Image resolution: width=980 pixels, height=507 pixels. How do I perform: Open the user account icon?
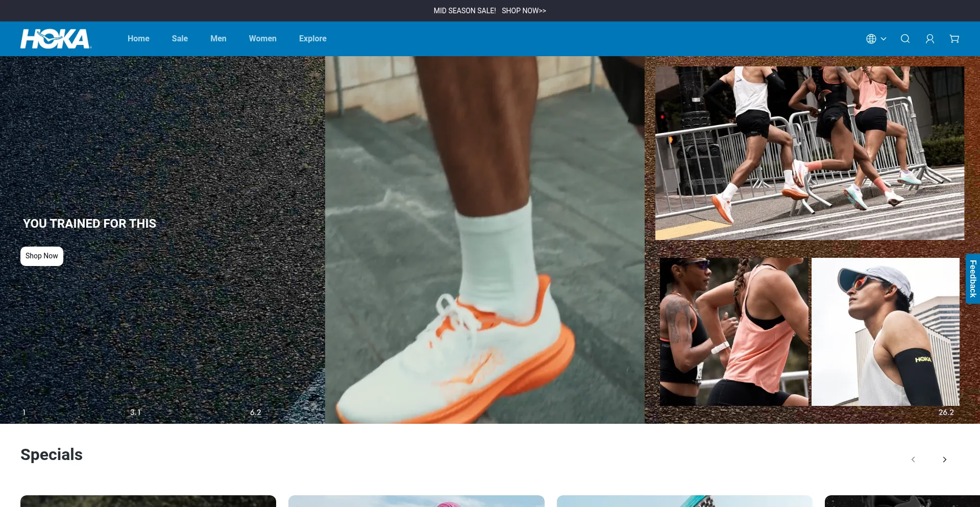(929, 39)
